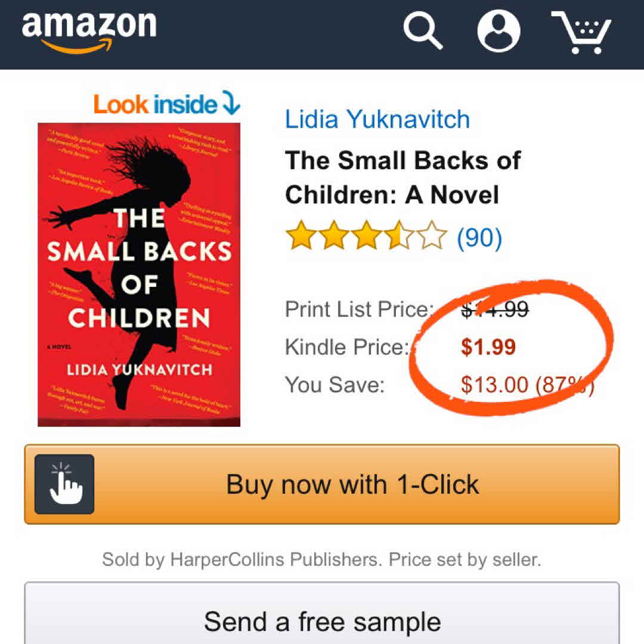Click the $13.00 savings amount

tap(495, 385)
